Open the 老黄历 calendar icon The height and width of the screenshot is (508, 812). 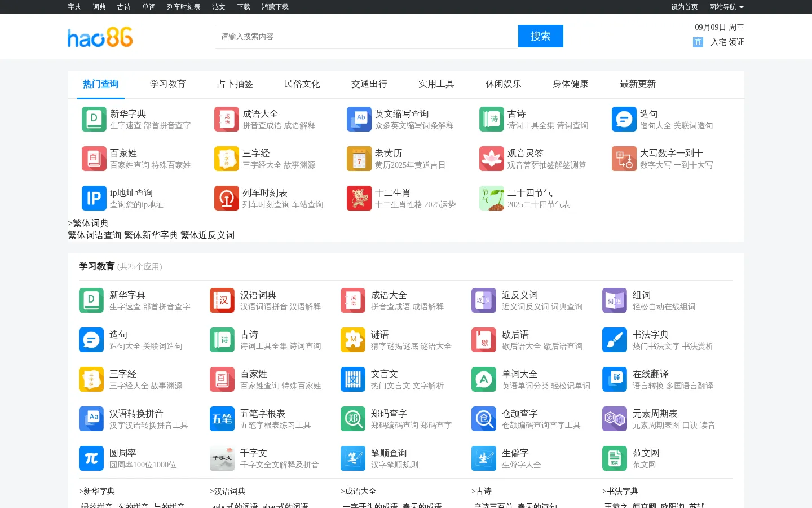(x=359, y=159)
